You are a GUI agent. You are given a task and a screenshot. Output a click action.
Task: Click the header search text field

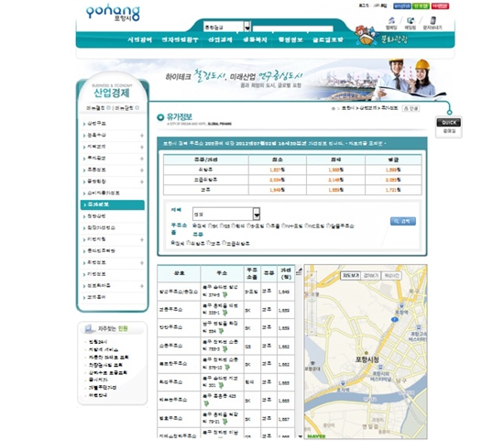coord(292,28)
